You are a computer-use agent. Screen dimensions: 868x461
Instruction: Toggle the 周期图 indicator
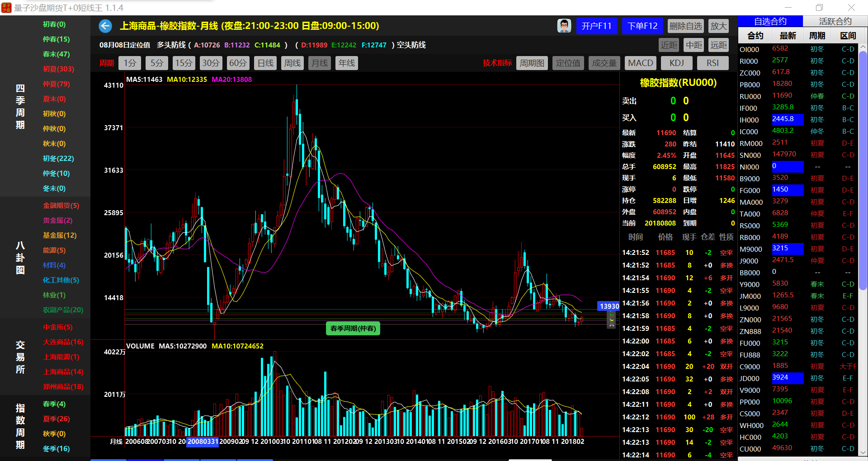pyautogui.click(x=532, y=63)
